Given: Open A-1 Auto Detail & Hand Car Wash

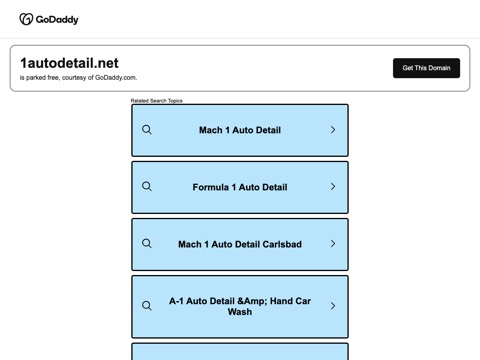Looking at the screenshot, I should coord(240,307).
